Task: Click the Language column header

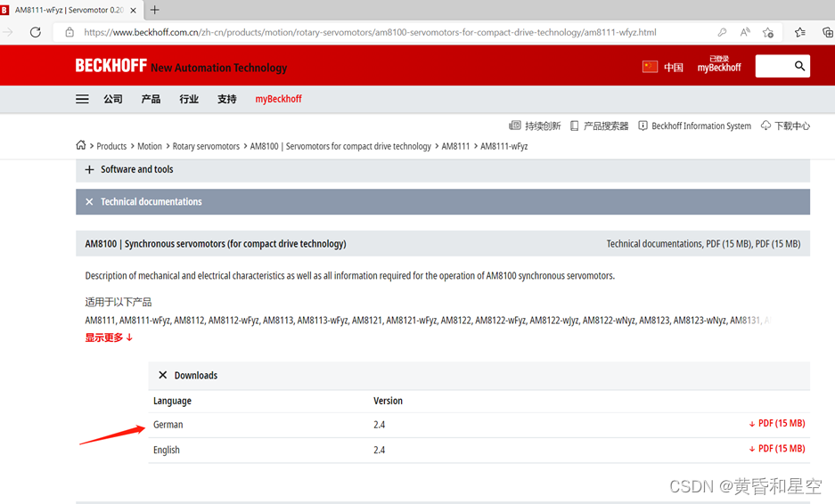Action: (x=173, y=401)
